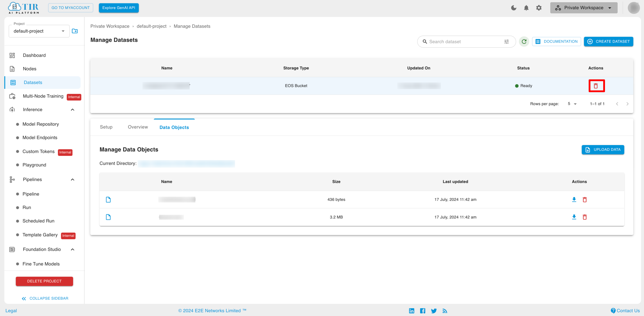The height and width of the screenshot is (316, 644).
Task: Click the Nodes sidebar icon
Action: coord(12,69)
